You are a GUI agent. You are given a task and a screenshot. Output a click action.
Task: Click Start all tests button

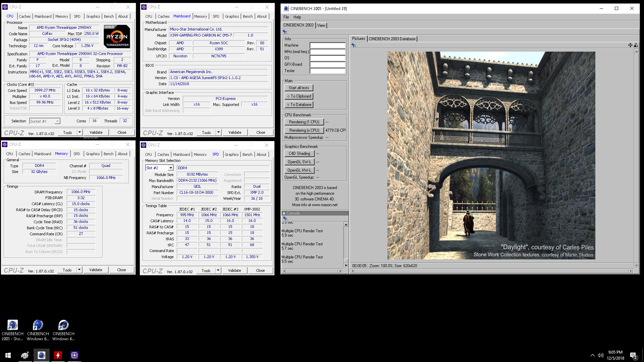coord(299,88)
